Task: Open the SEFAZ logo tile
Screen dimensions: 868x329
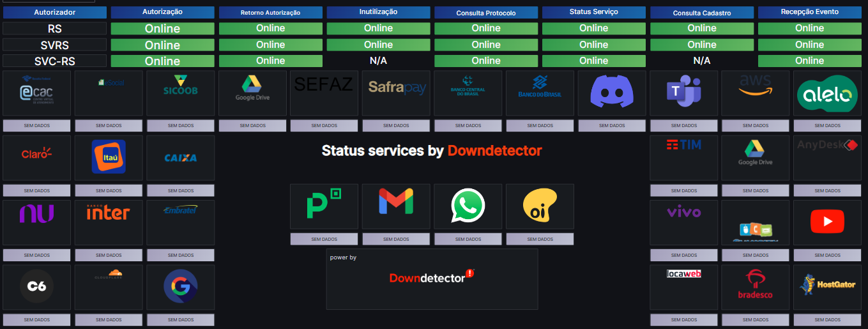Action: [x=324, y=93]
